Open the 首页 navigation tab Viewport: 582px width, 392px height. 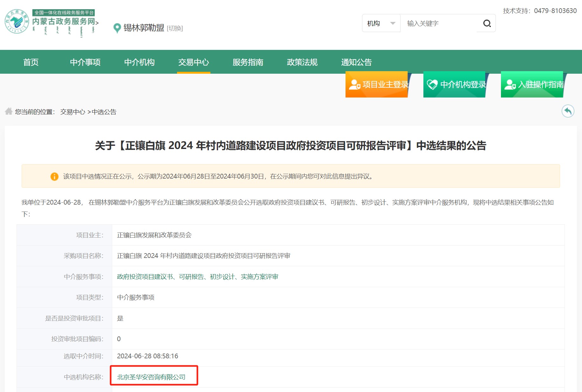point(31,62)
